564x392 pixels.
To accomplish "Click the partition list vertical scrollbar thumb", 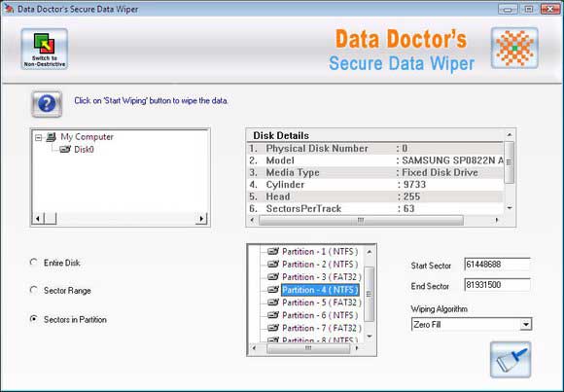I will click(370, 294).
